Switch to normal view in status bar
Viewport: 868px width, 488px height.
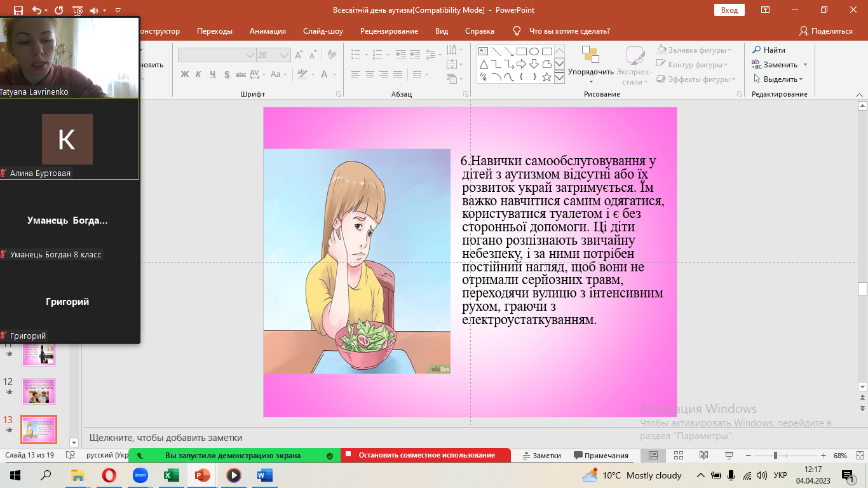[653, 456]
